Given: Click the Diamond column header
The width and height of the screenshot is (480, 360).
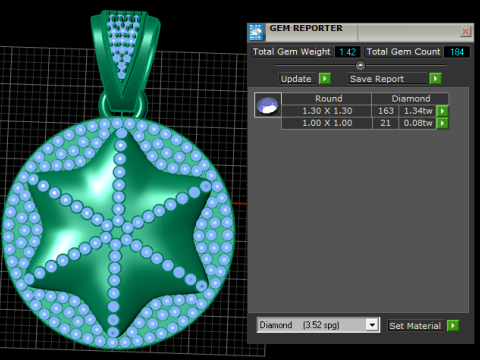Looking at the screenshot, I should click(x=410, y=99).
